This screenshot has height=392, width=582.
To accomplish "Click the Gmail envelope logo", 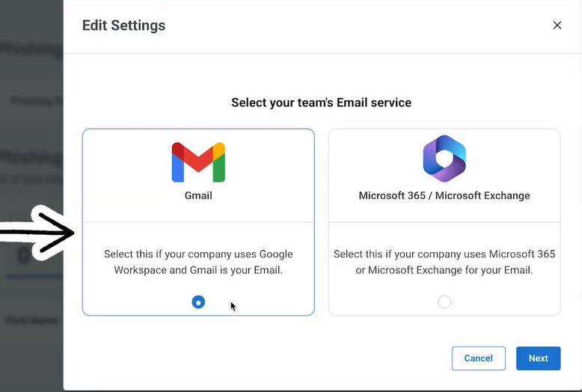I will pos(198,162).
